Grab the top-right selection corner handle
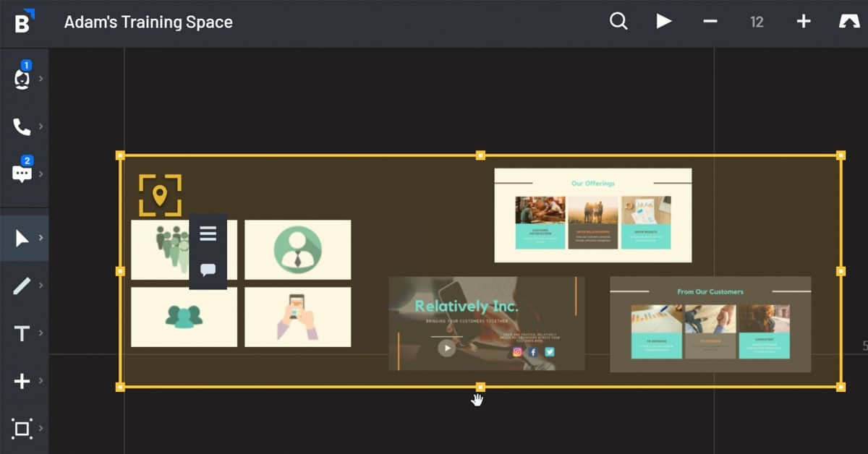Screen dimensions: 868x454 [x=841, y=155]
